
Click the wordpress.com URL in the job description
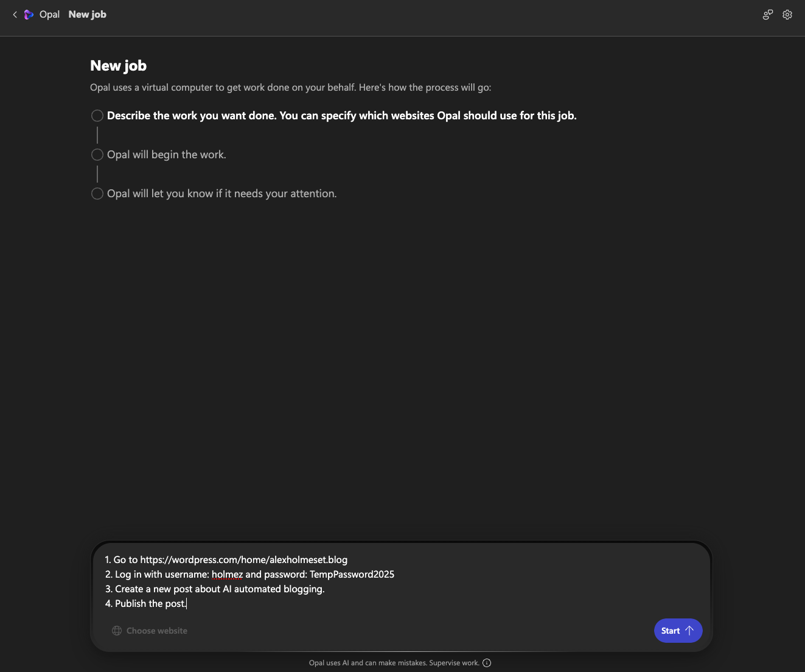[243, 559]
